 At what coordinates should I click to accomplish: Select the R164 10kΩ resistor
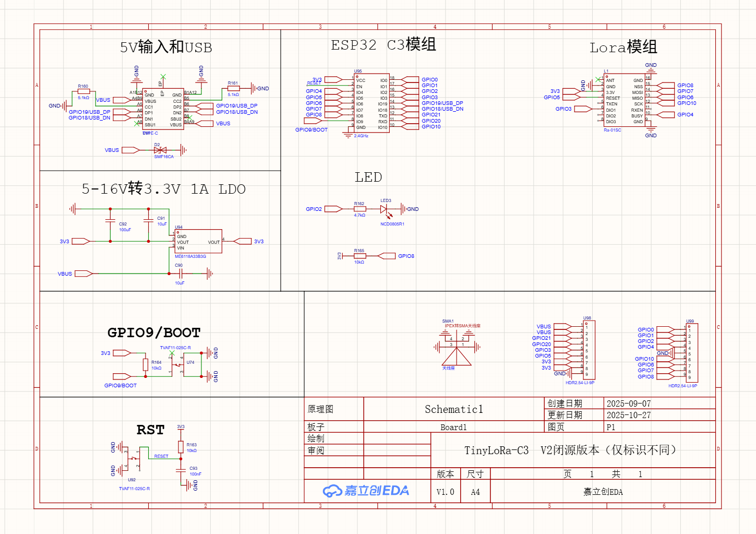point(146,365)
